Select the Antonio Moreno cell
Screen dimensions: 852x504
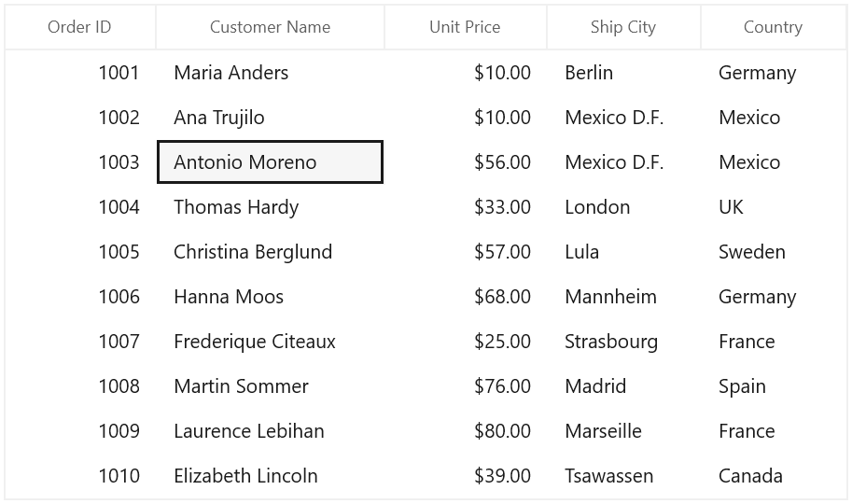(270, 162)
